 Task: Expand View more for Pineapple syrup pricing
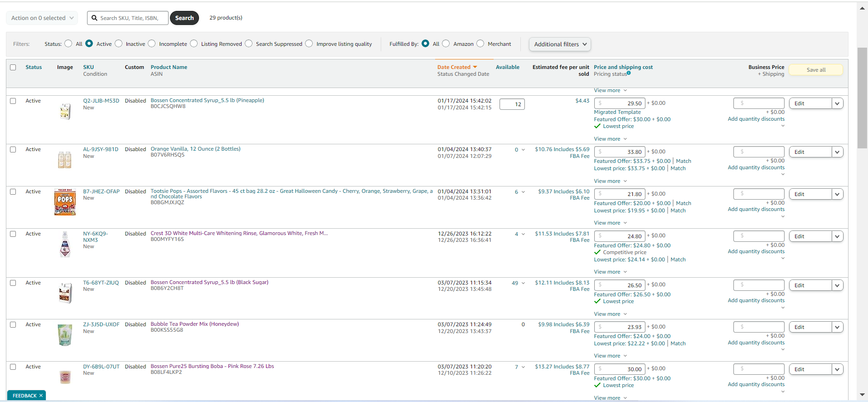(611, 139)
